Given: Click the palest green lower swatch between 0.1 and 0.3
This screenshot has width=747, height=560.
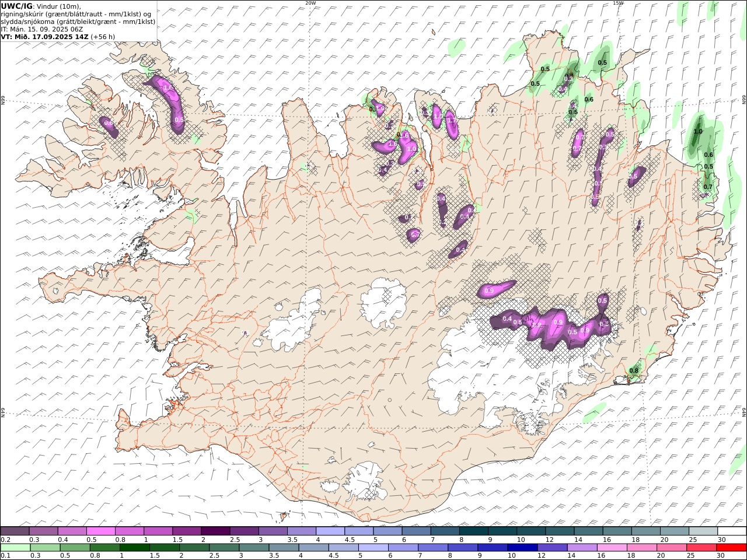Looking at the screenshot, I should (16, 547).
